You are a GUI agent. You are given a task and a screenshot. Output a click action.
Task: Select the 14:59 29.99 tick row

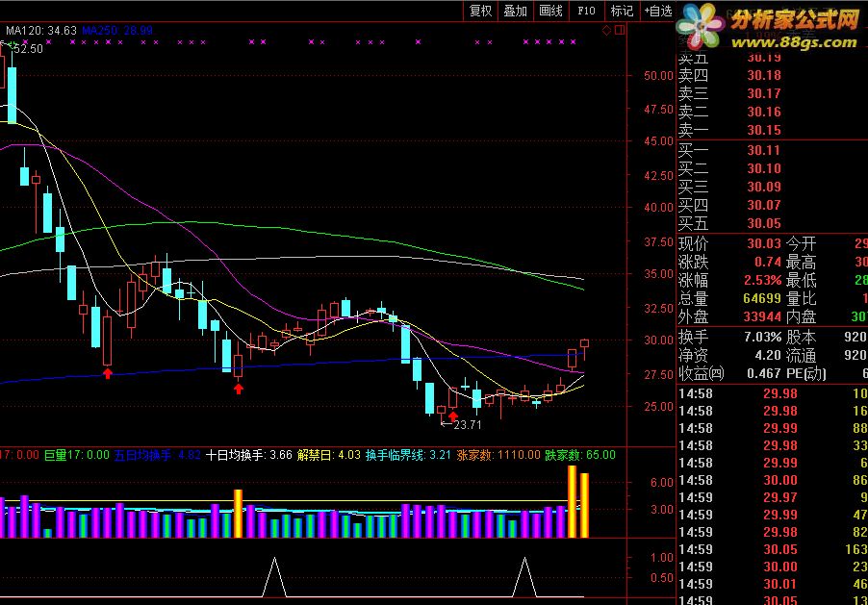pos(773,515)
